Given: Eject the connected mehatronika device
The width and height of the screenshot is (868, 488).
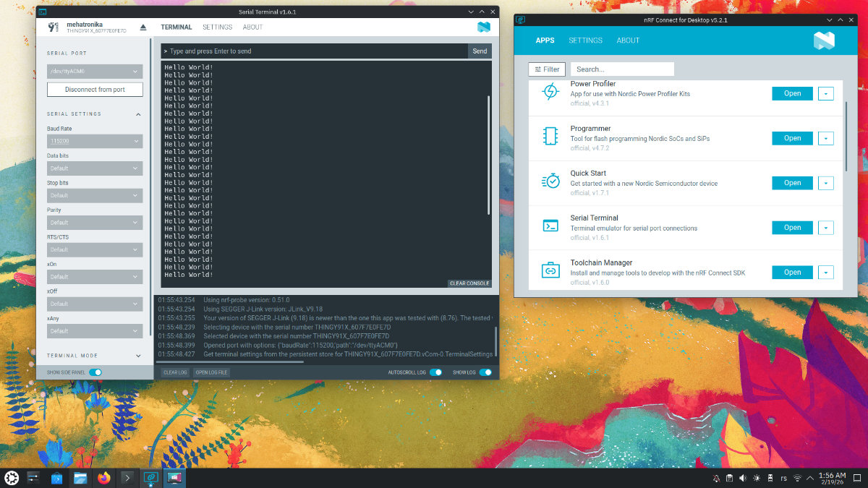Looking at the screenshot, I should pos(143,27).
